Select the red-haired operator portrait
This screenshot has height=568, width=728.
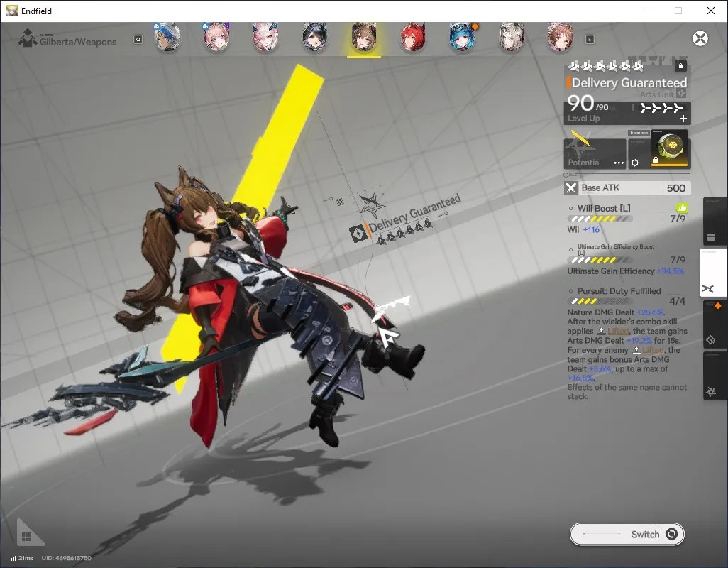pyautogui.click(x=413, y=37)
